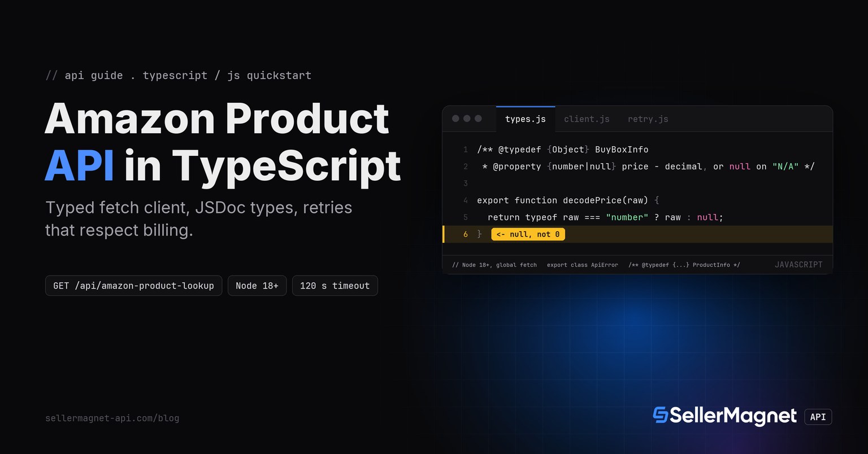Image resolution: width=868 pixels, height=454 pixels.
Task: Open the client.js tab
Action: 587,119
